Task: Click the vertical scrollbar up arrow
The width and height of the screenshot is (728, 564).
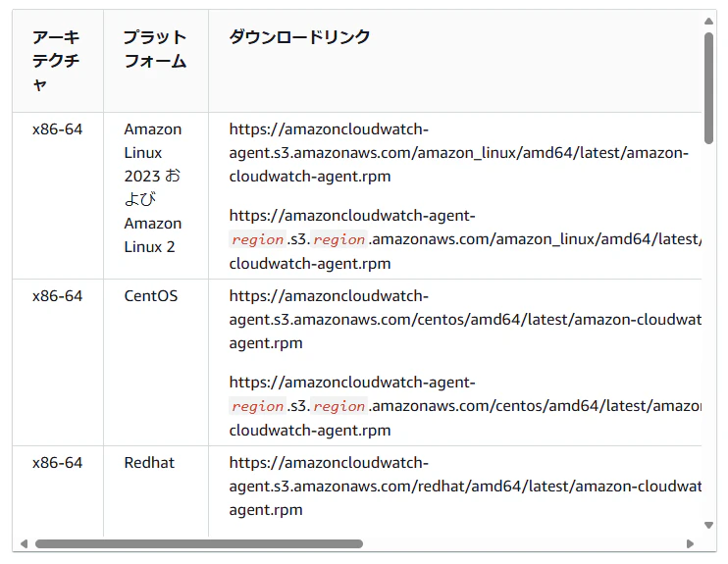Action: 708,21
